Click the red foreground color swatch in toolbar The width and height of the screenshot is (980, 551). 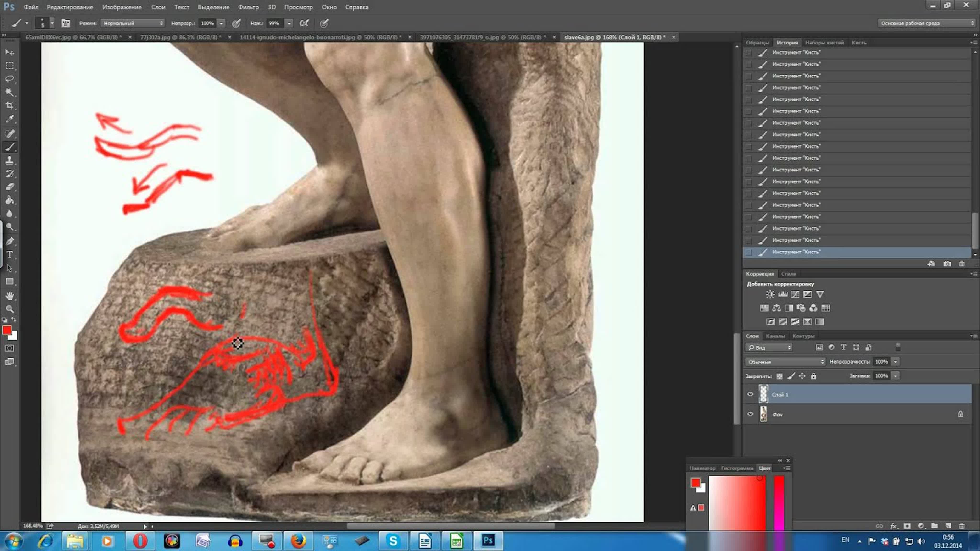(7, 330)
